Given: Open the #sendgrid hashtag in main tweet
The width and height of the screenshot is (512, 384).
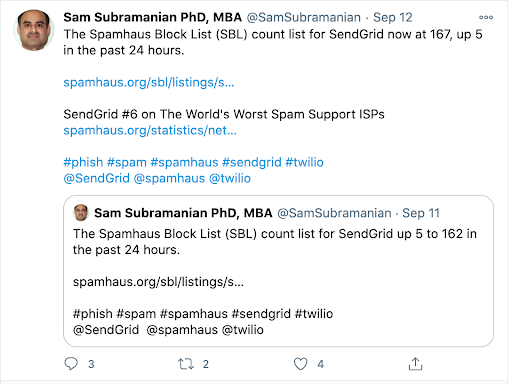Looking at the screenshot, I should click(x=252, y=162).
